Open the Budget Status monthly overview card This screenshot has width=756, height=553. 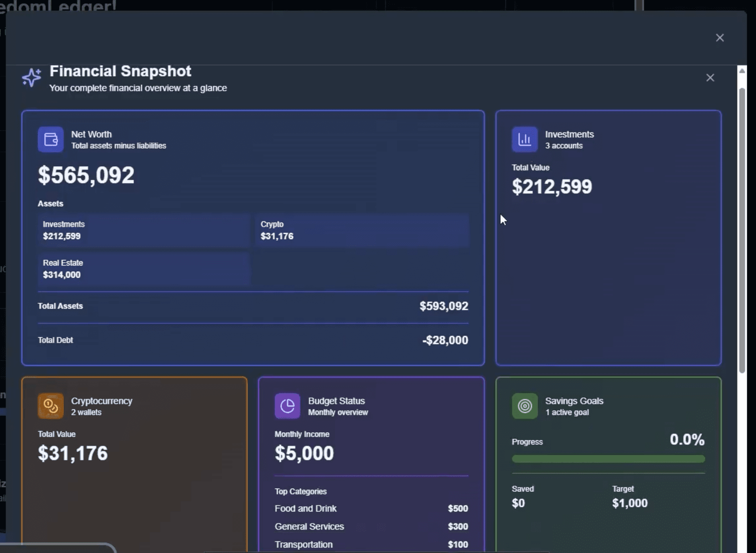tap(370, 463)
